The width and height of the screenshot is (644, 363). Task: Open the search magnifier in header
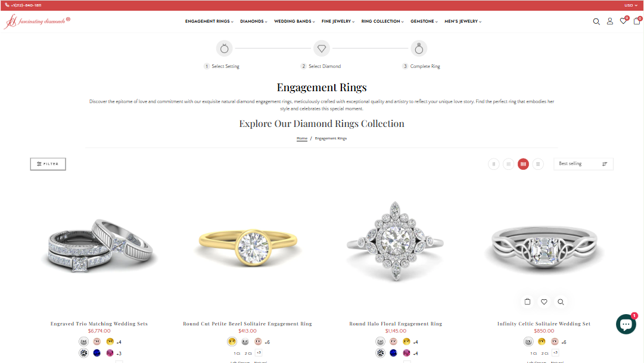click(x=596, y=21)
